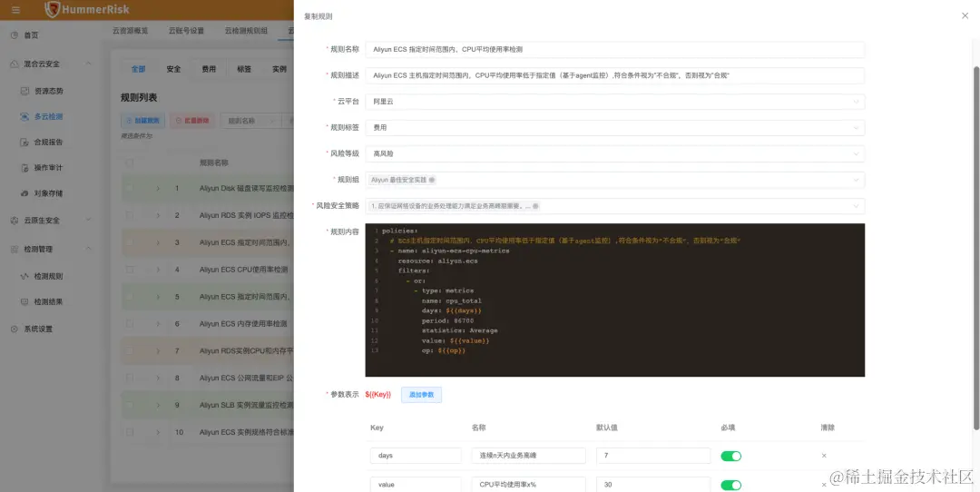
Task: Click the 规则描述 input field
Action: [x=615, y=75]
